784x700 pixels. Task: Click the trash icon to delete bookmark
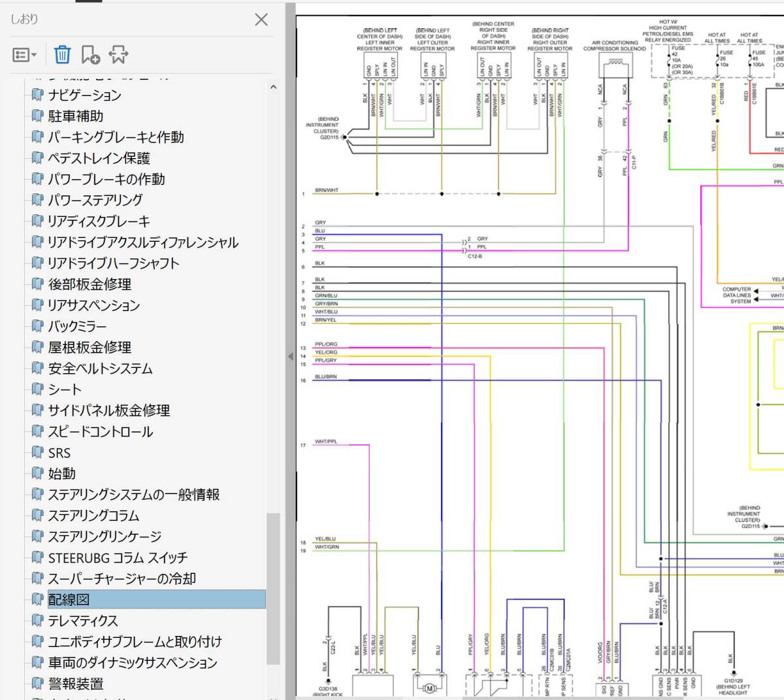tap(62, 55)
